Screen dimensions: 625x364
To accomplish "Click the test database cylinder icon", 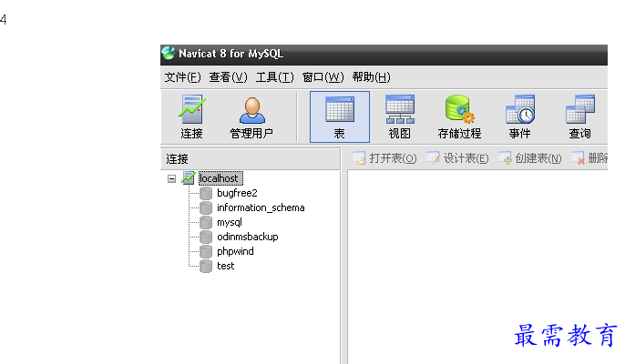I will coord(206,266).
